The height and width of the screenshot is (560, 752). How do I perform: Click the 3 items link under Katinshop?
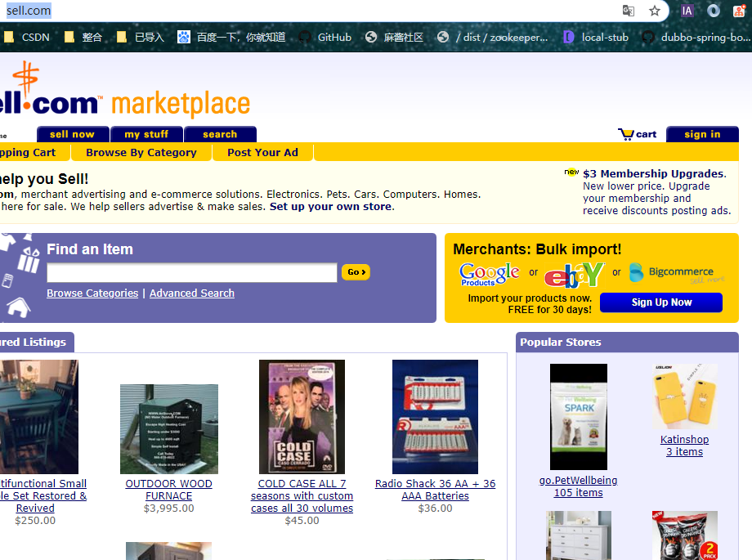[684, 452]
